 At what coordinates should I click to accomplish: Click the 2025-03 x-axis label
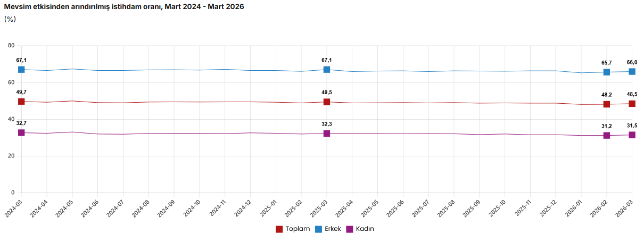click(x=318, y=209)
